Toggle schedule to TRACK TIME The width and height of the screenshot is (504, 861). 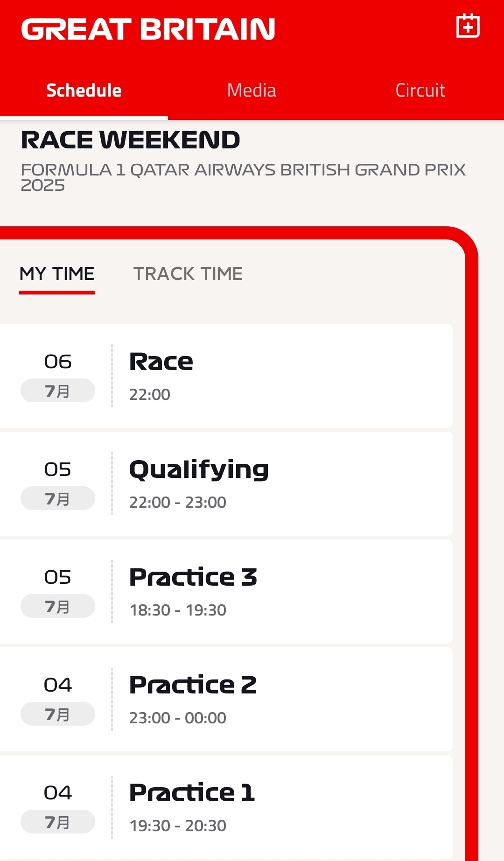point(188,273)
